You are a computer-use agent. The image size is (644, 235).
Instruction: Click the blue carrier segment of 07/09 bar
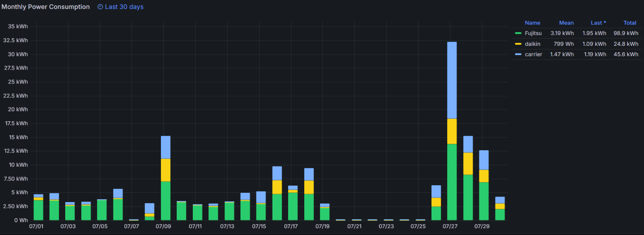(x=165, y=147)
